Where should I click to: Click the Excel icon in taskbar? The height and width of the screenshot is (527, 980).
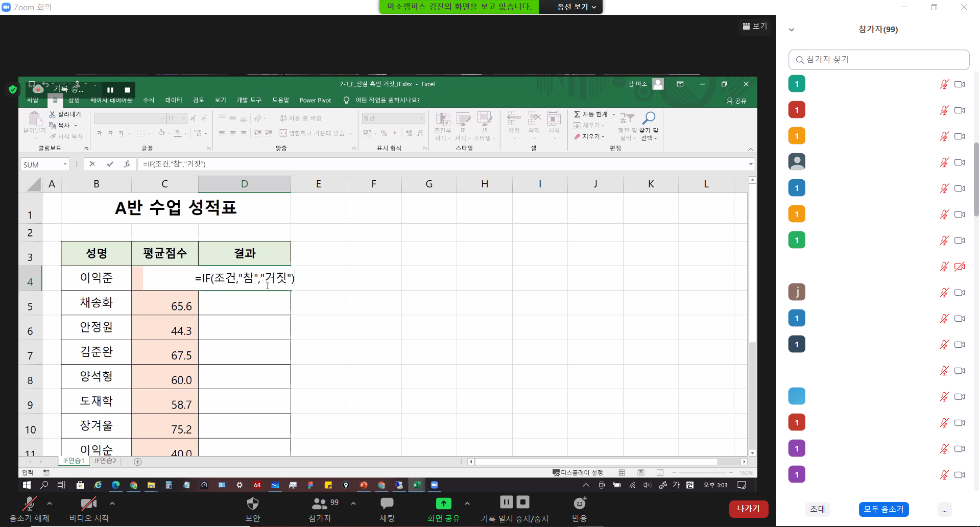(x=417, y=485)
